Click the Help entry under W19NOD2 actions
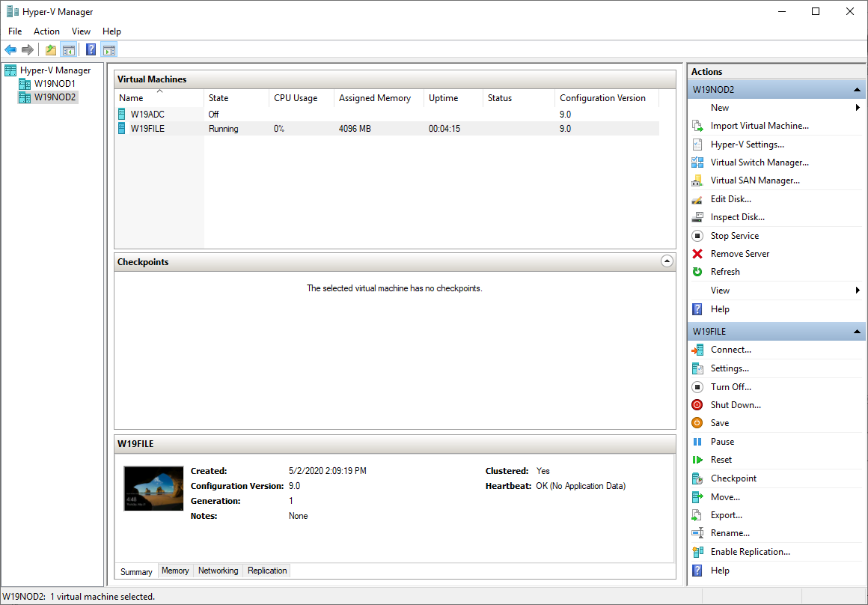868x605 pixels. 720,309
